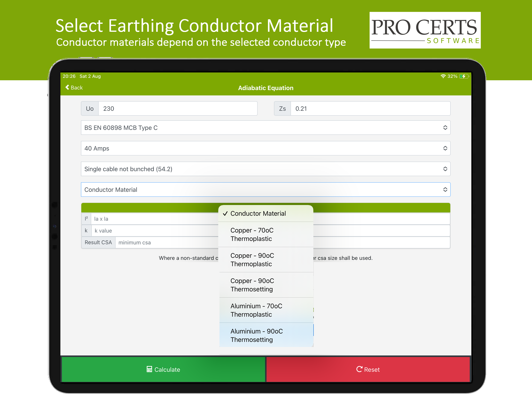
Task: Choose Copper - 70oC Thermoplastic
Action: (266, 234)
